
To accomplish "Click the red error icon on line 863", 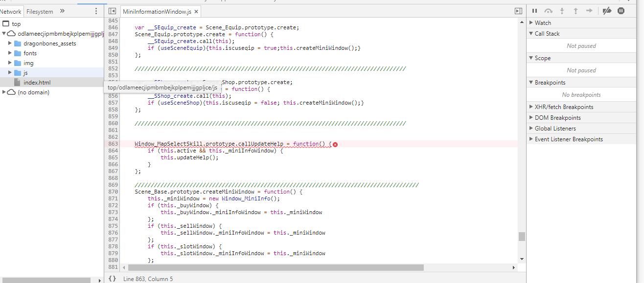I will coord(335,144).
